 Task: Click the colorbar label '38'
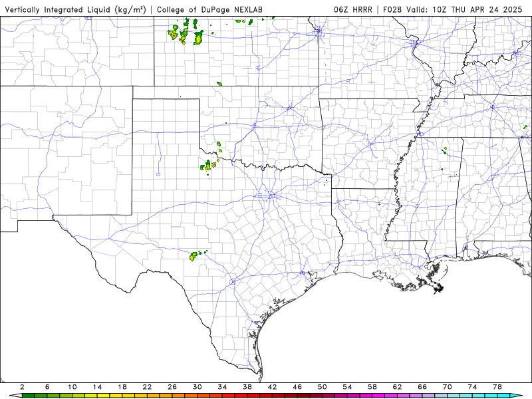(247, 387)
